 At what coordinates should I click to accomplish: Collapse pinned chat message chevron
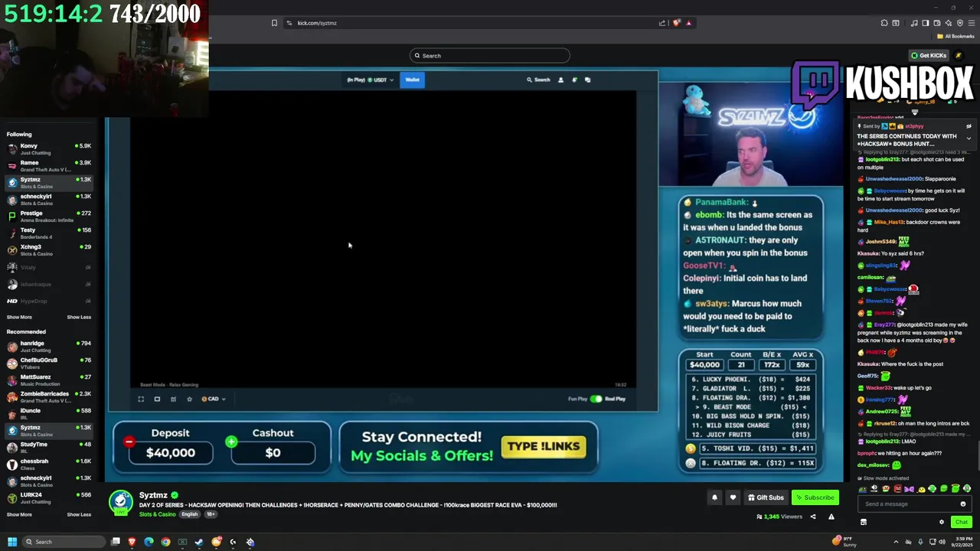click(x=969, y=139)
